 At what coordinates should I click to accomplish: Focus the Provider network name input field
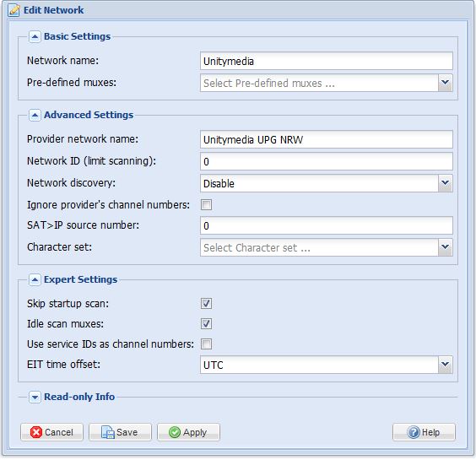327,139
